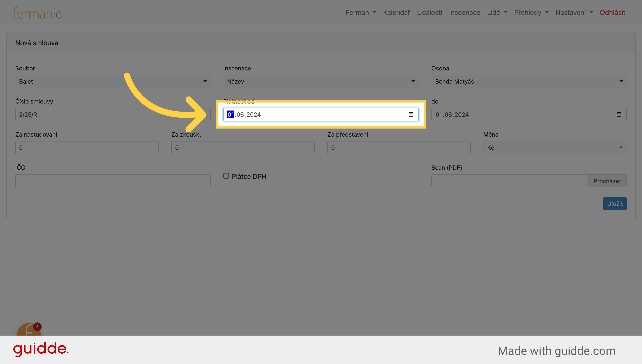Click the fermanio logo

click(38, 13)
